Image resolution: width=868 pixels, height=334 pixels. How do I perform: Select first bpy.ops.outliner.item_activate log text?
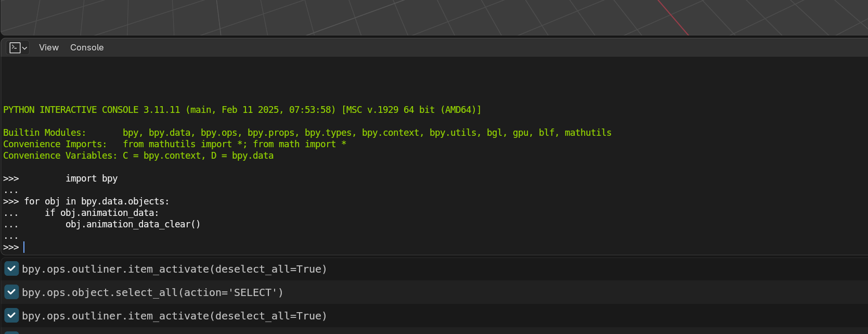(174, 269)
